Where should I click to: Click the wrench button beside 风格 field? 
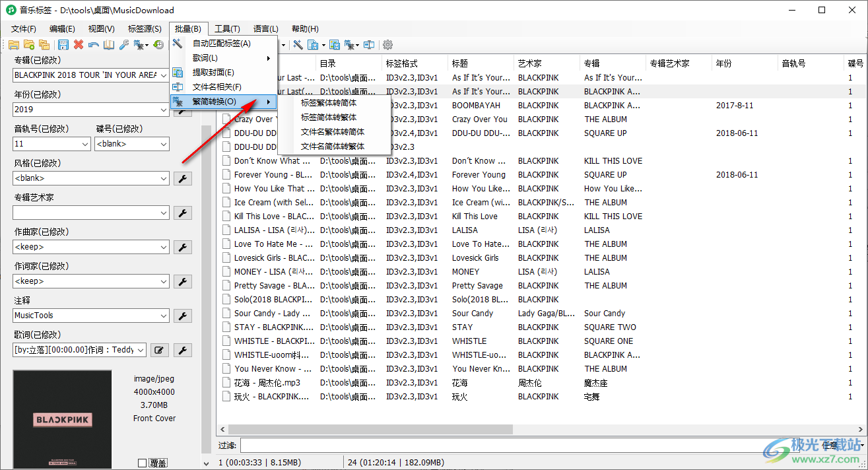tap(182, 178)
